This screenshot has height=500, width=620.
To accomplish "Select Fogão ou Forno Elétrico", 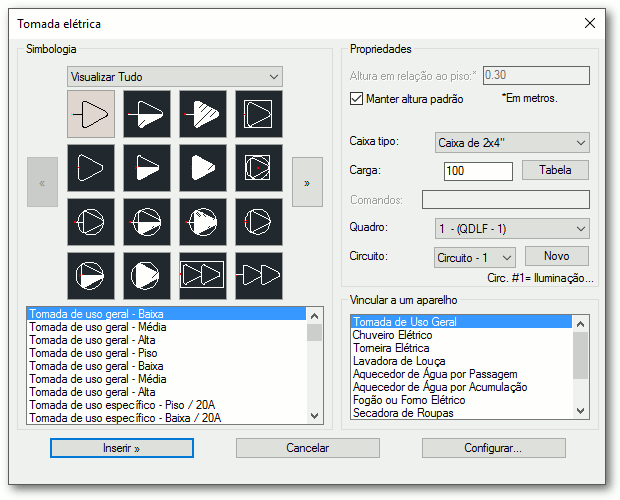I will coord(461,400).
